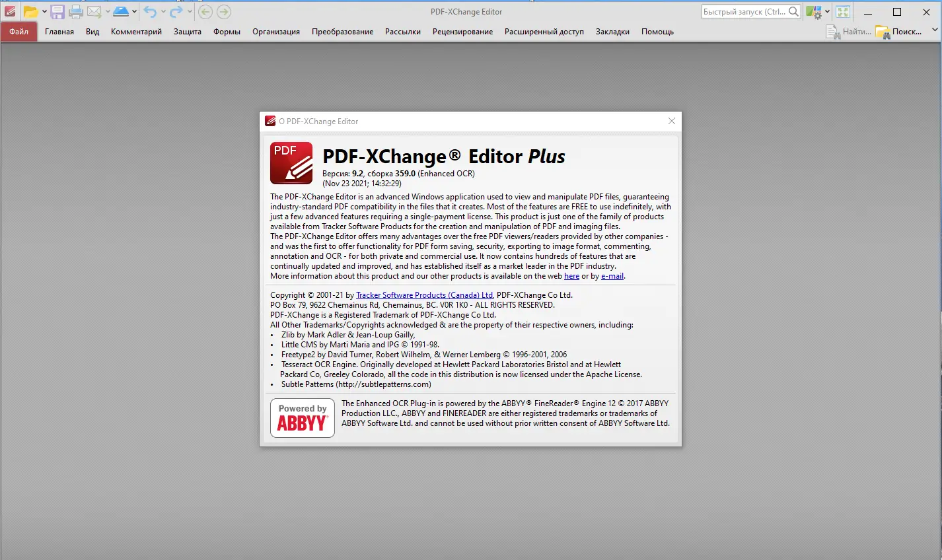Click the Next View round arrow icon

coord(224,11)
